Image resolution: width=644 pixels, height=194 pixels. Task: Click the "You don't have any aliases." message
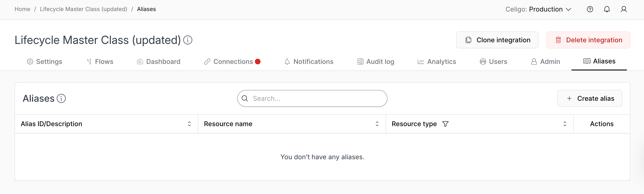pyautogui.click(x=322, y=157)
